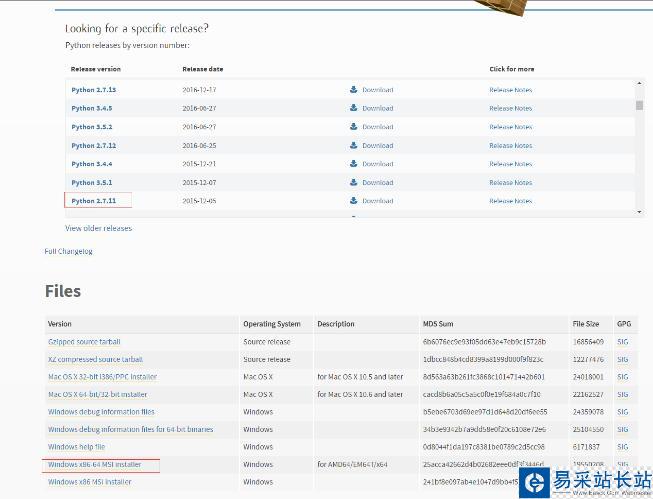Download XZ compressed source tarball
The height and width of the screenshot is (499, 653).
[x=95, y=359]
